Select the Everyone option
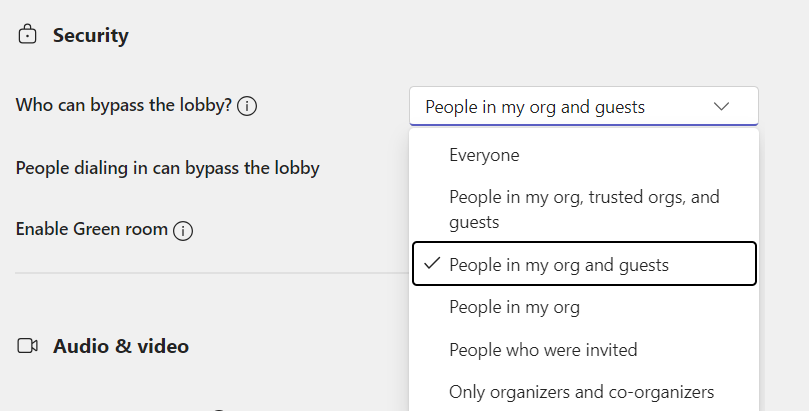This screenshot has width=809, height=411. (x=484, y=155)
